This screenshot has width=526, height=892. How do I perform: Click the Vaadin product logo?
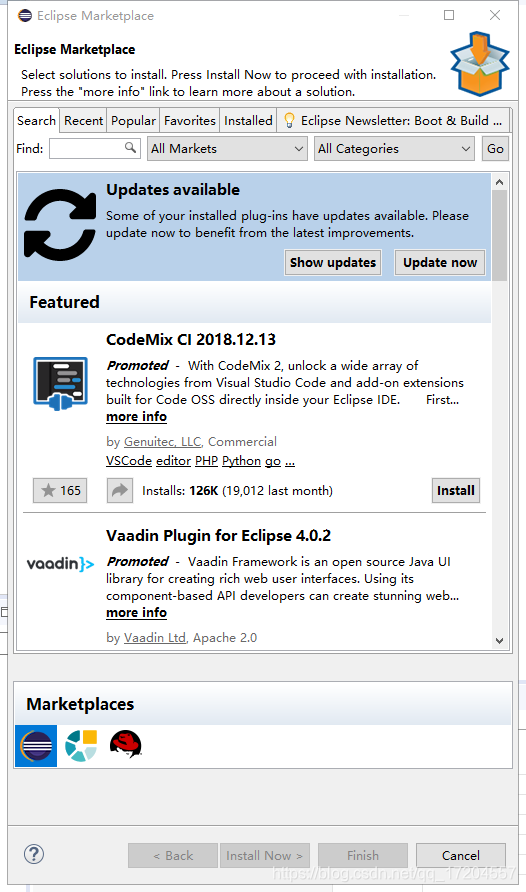[60, 564]
